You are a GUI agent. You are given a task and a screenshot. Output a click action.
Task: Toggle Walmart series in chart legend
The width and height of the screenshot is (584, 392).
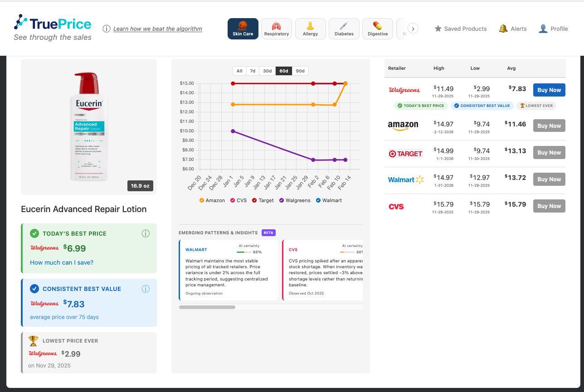(x=329, y=200)
